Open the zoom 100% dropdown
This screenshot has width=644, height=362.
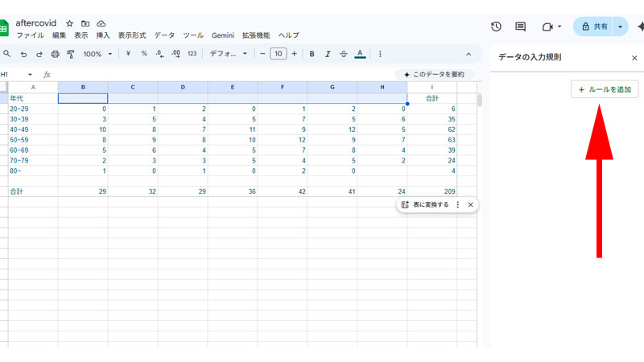[x=98, y=54]
